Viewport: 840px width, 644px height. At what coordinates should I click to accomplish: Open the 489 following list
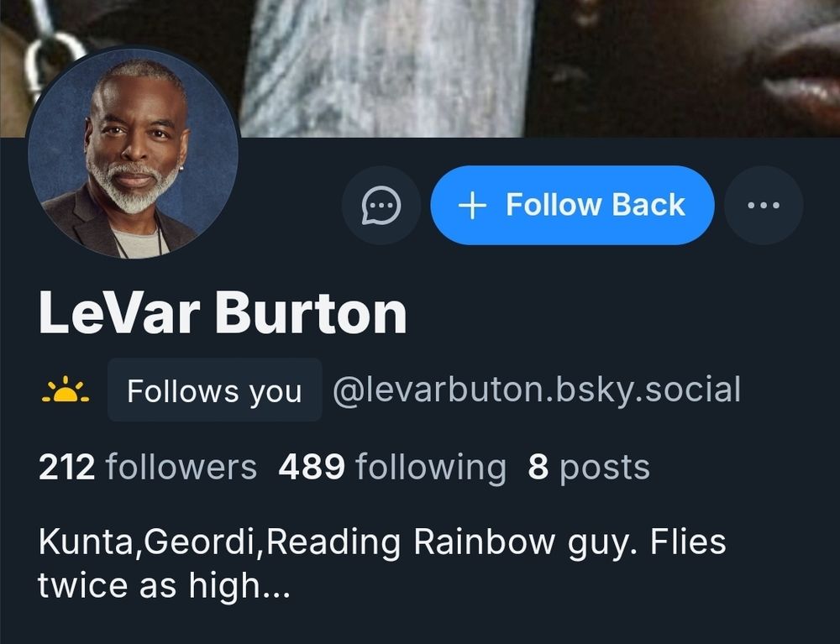pyautogui.click(x=392, y=468)
